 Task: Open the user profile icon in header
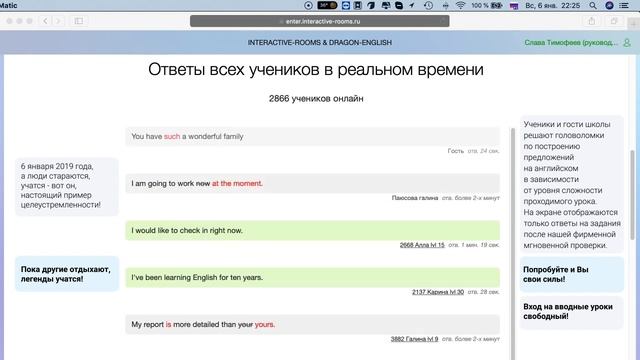coord(627,42)
